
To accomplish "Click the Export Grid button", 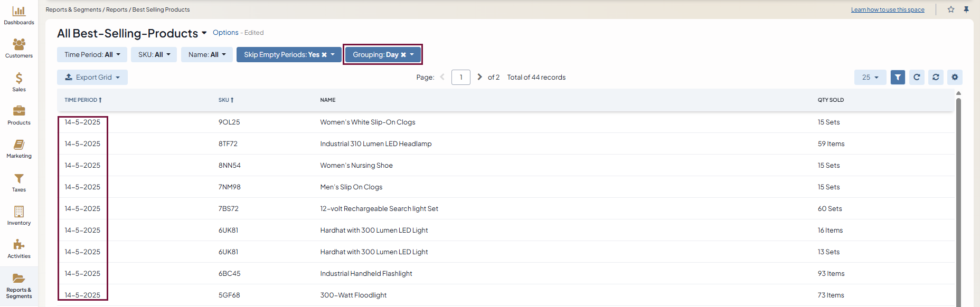I will (x=92, y=78).
